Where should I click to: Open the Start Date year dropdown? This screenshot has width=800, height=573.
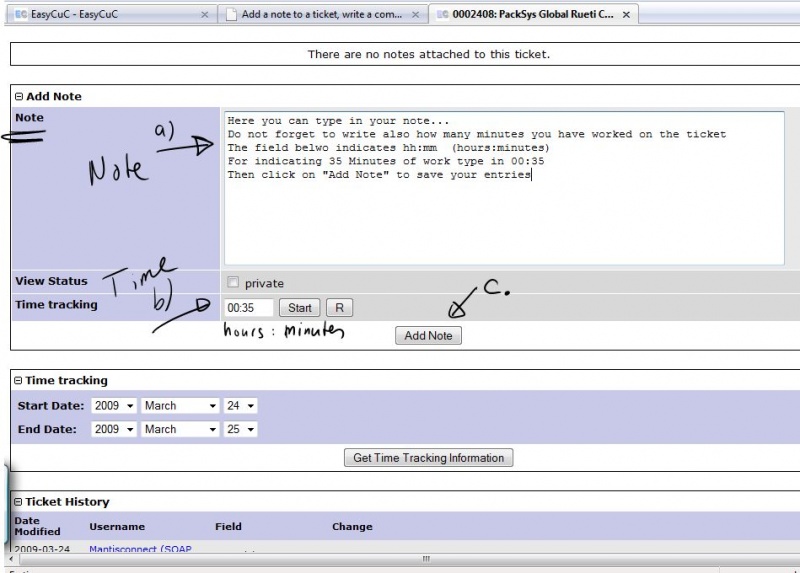(x=114, y=406)
